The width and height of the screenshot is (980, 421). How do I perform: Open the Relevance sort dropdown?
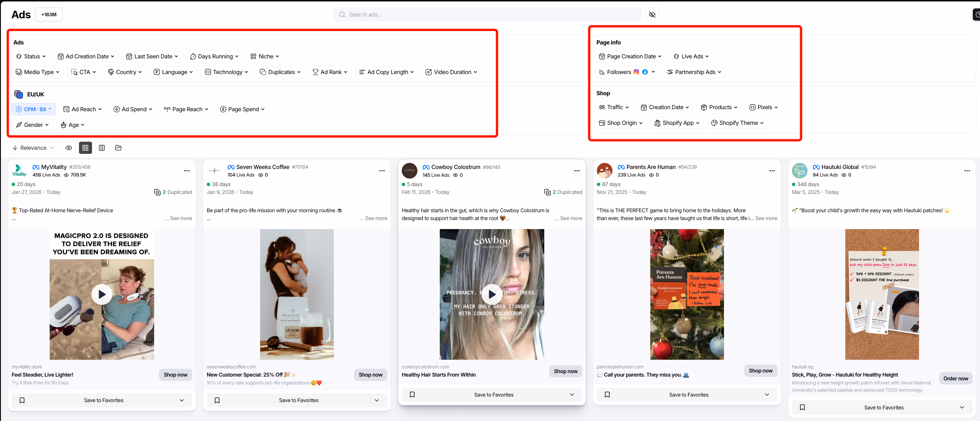coord(33,148)
